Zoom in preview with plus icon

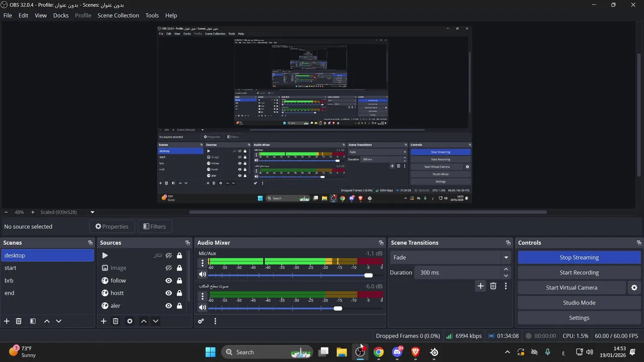[x=33, y=212]
